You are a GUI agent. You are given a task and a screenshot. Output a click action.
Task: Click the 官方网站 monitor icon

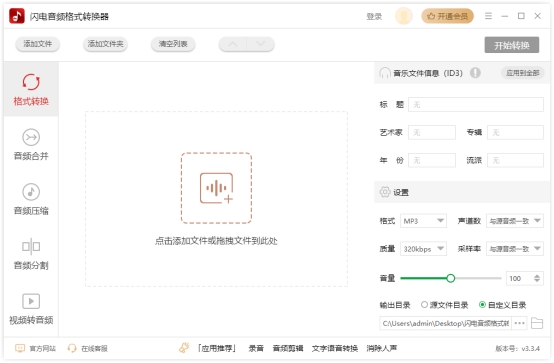[x=20, y=348]
